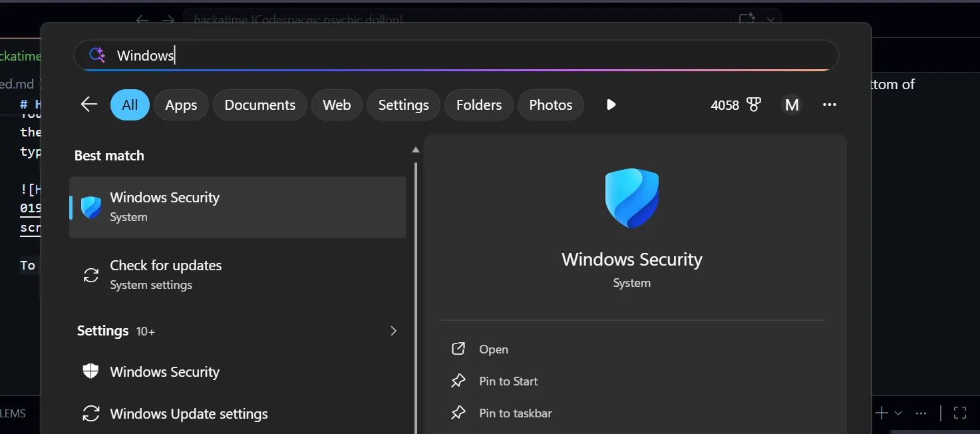Open Windows Update settings result
980x434 pixels.
(x=238, y=413)
